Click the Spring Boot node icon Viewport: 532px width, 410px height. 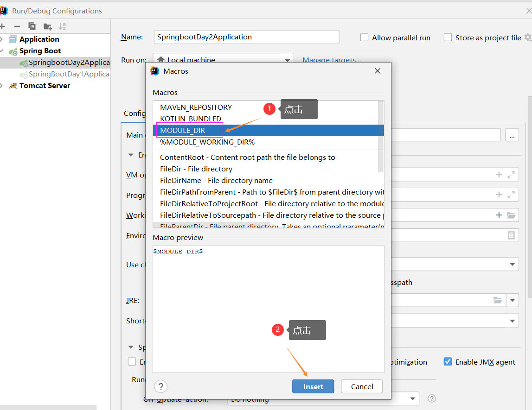13,51
